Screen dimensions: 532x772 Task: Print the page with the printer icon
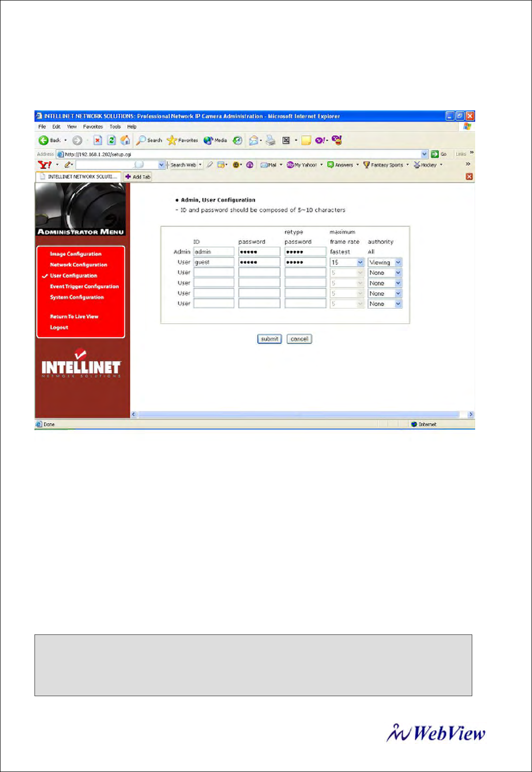pyautogui.click(x=271, y=140)
